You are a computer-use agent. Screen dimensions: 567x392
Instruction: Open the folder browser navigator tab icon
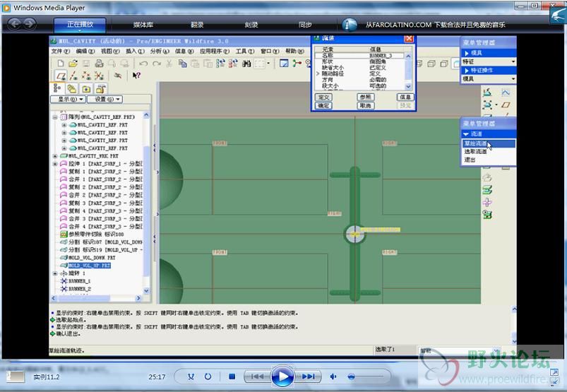86,88
